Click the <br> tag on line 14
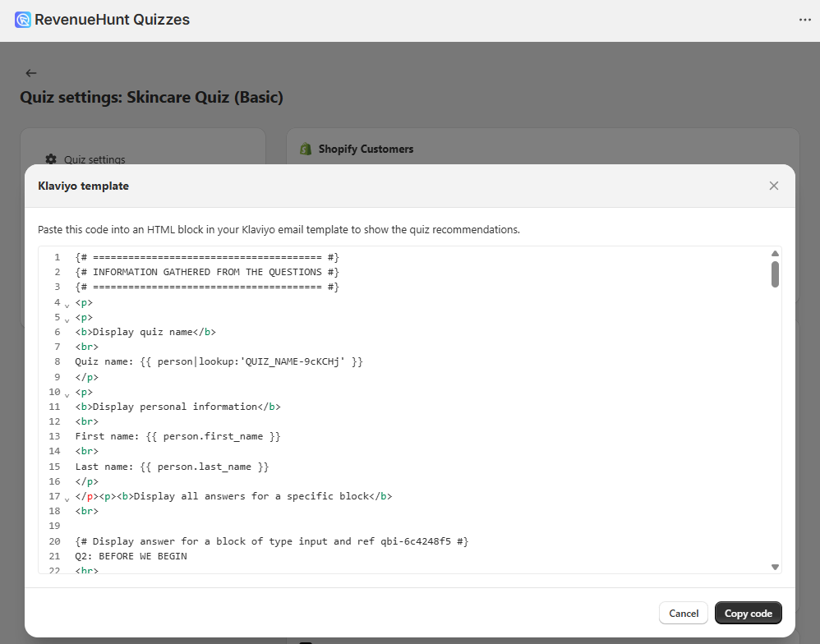 tap(87, 451)
